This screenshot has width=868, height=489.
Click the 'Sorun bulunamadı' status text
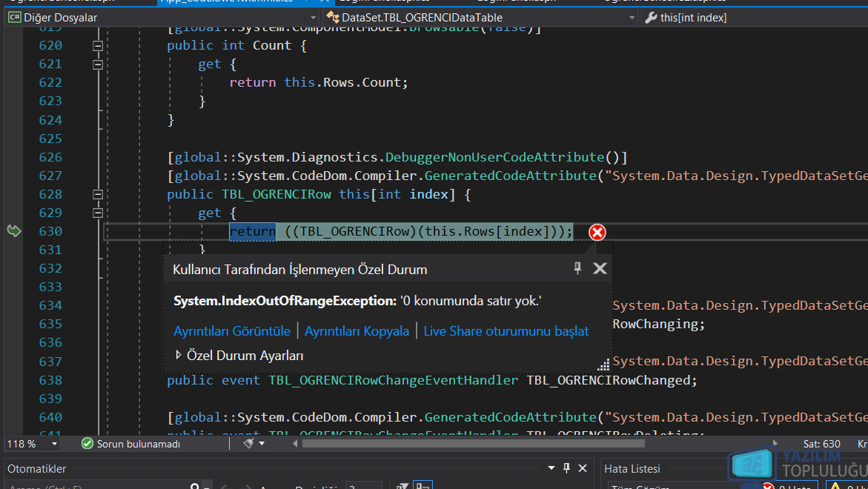pyautogui.click(x=139, y=444)
